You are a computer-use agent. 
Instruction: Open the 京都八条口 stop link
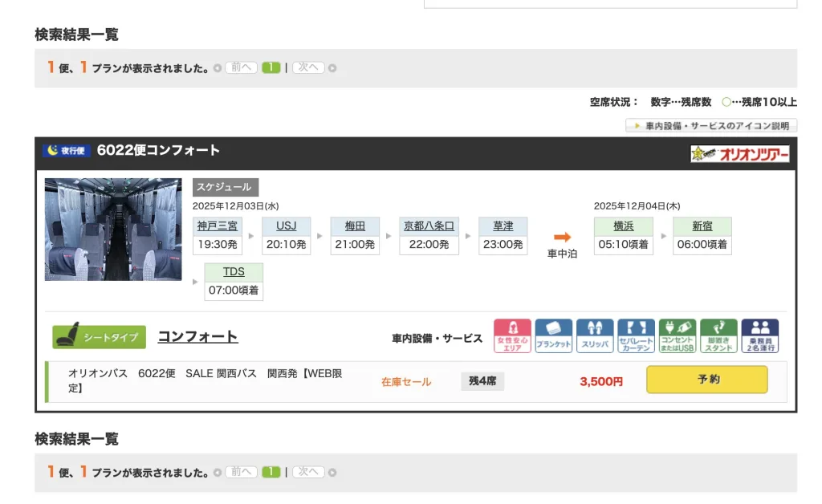pyautogui.click(x=429, y=226)
